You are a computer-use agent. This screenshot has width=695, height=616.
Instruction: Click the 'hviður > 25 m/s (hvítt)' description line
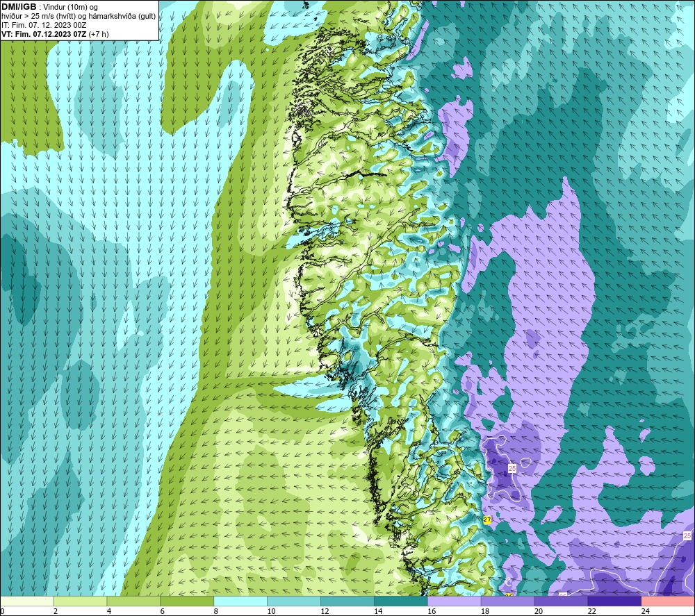pos(79,17)
